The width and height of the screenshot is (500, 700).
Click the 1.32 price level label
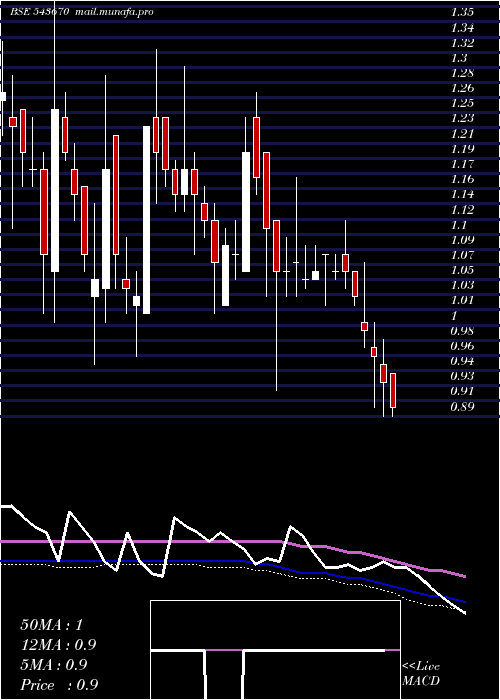point(462,43)
